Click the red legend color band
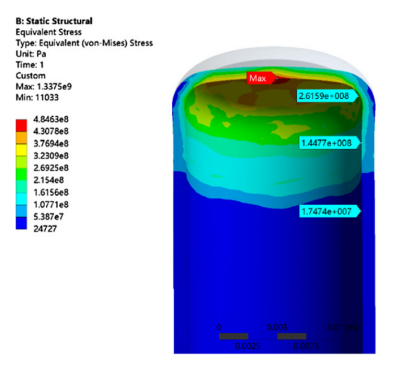 tap(21, 125)
